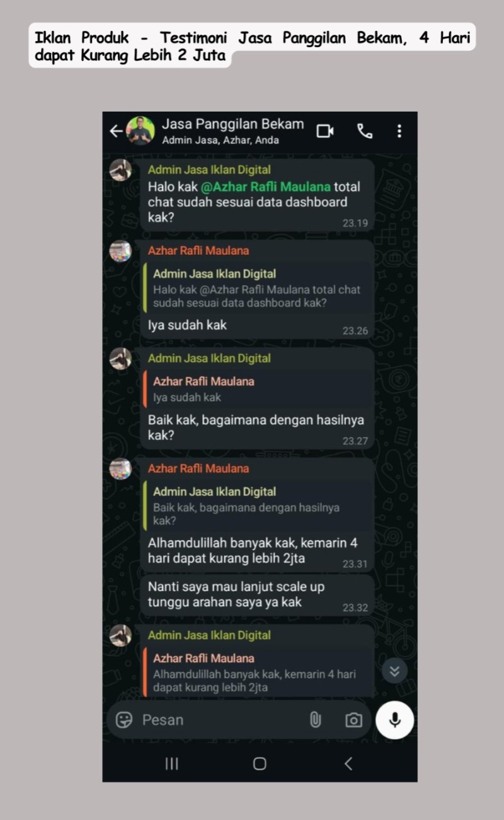This screenshot has width=504, height=820.
Task: Open the Jasa Panggilan Bekam group info
Action: point(232,131)
